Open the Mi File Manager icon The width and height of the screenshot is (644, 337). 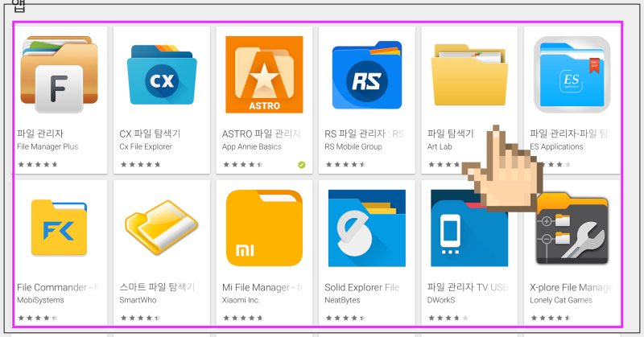coord(264,228)
